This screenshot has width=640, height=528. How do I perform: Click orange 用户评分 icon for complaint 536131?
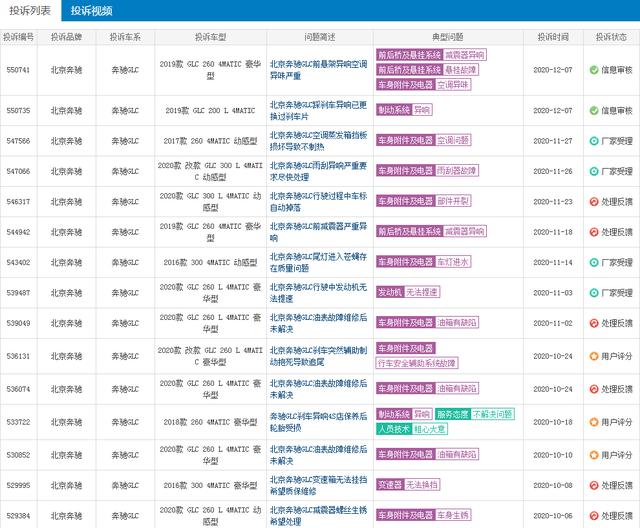click(594, 356)
